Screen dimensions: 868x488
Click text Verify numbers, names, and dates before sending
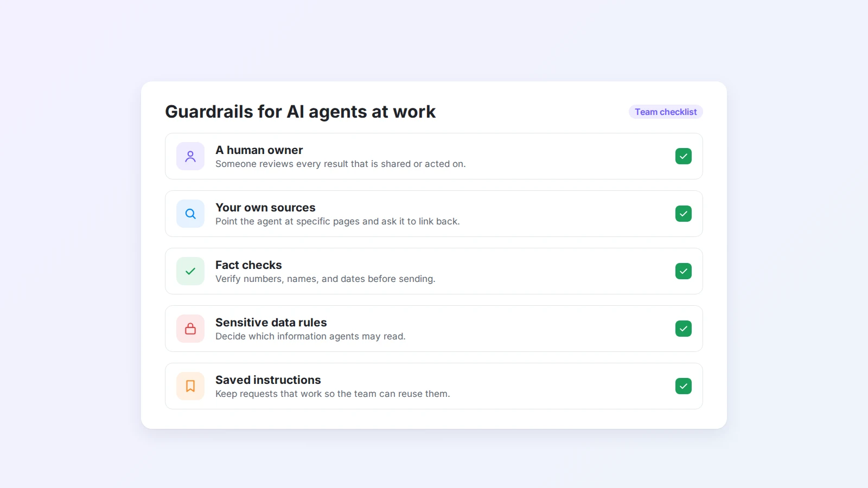[x=325, y=279]
